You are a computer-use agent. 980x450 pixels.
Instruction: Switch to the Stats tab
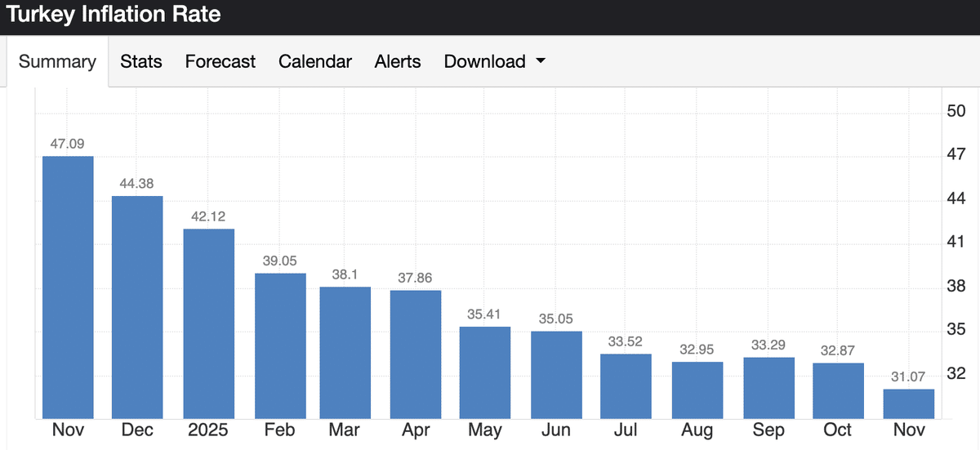click(141, 62)
